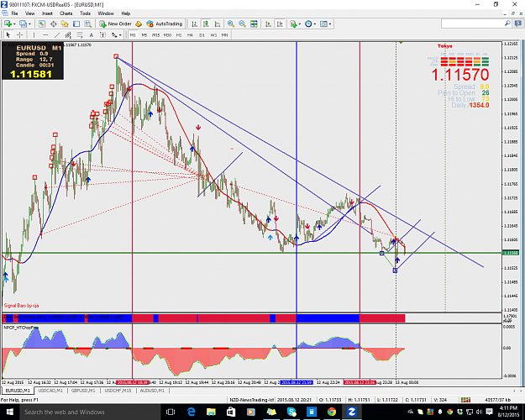Launch the MetaEditor icon
Screen dimensions: 525x420
click(139, 24)
